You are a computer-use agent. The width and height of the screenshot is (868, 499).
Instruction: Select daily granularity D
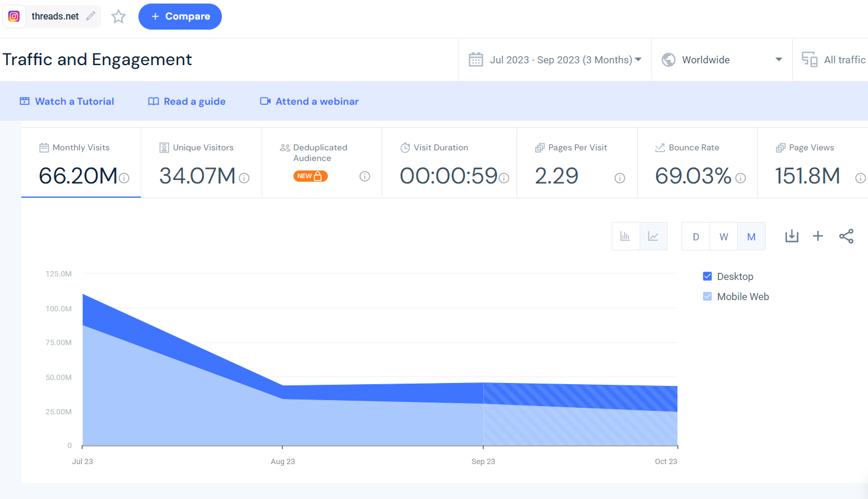(x=696, y=237)
